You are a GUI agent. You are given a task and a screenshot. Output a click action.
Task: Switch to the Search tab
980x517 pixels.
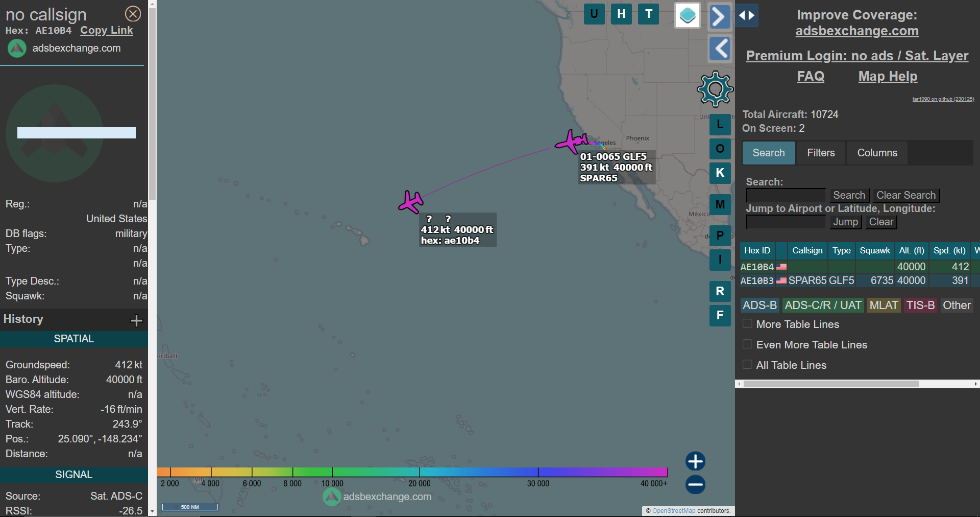(x=769, y=153)
